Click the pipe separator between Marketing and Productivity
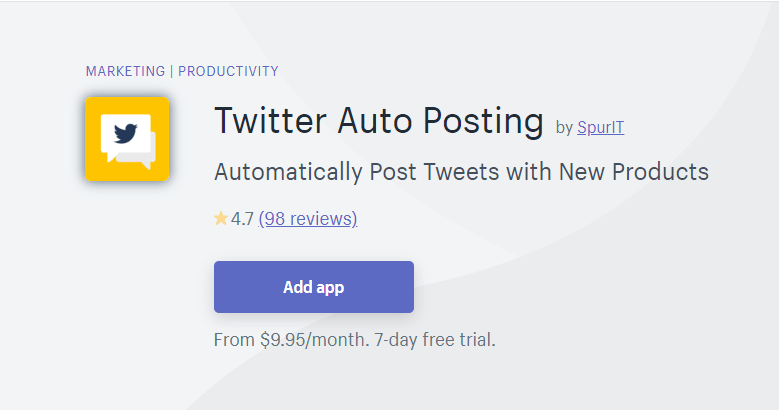The height and width of the screenshot is (410, 779). pos(171,71)
